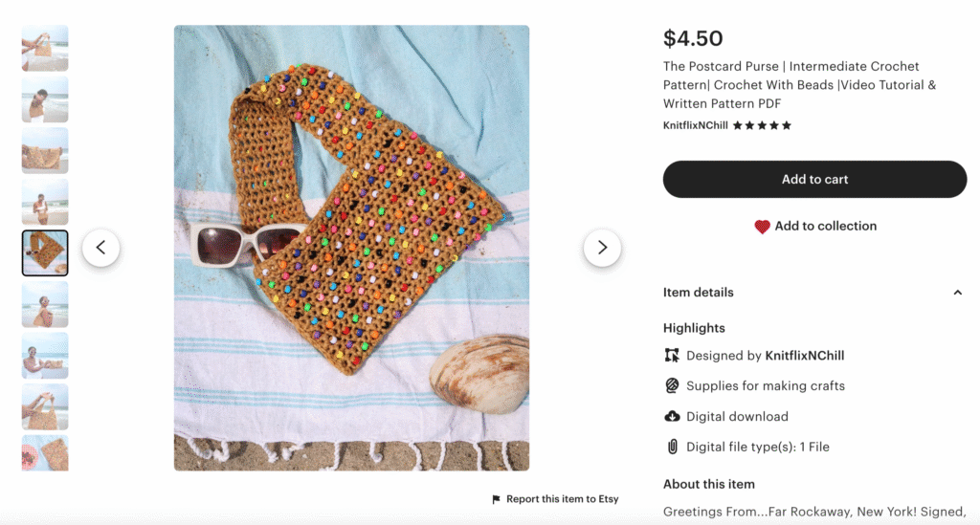Viewport: 980px width, 525px height.
Task: Click Report this item to Etsy
Action: click(562, 499)
